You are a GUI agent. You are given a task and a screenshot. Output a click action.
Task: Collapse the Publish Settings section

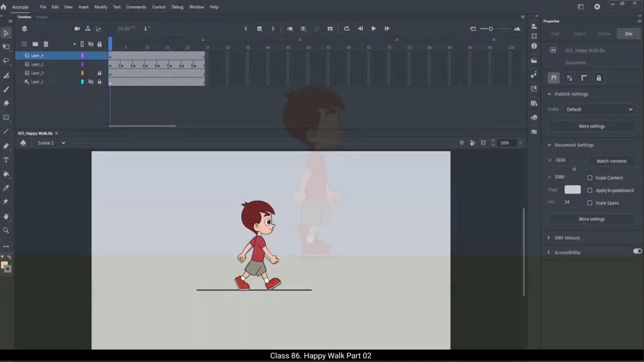coord(549,94)
